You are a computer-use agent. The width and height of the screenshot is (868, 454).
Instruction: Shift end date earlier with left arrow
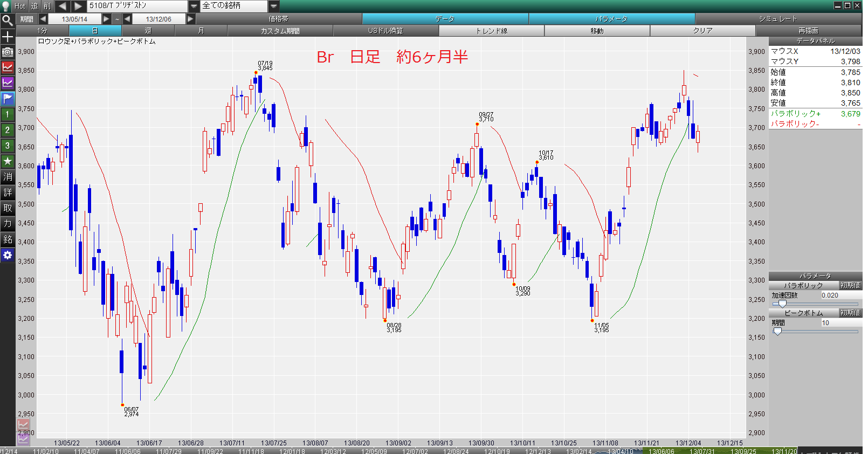[x=127, y=19]
